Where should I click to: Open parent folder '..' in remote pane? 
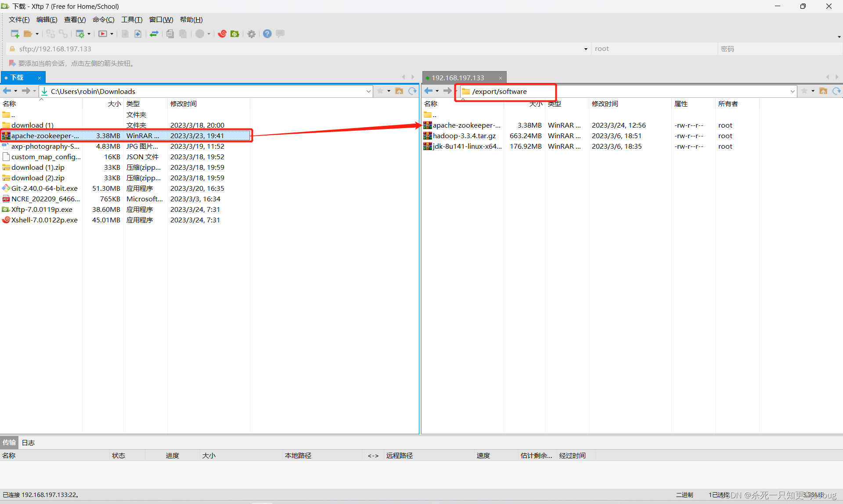tap(431, 115)
